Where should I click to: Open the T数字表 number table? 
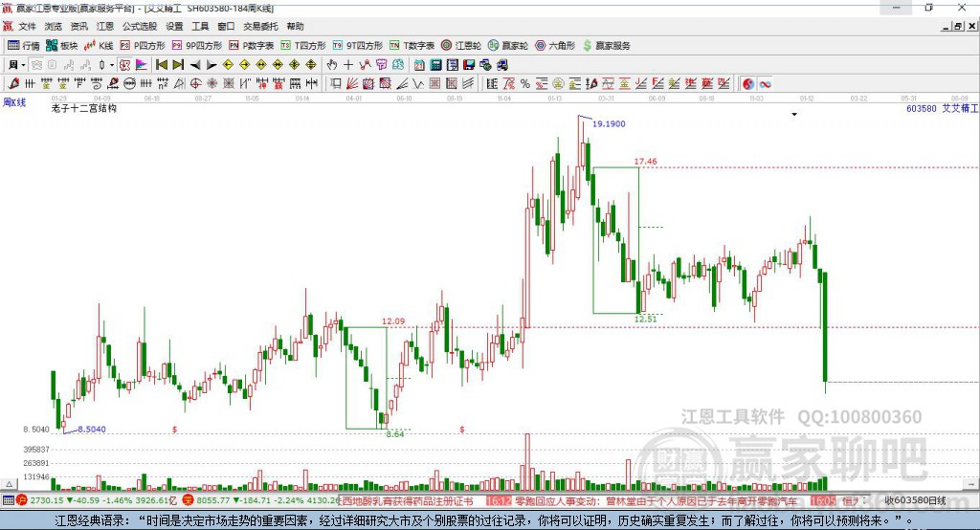[x=412, y=46]
